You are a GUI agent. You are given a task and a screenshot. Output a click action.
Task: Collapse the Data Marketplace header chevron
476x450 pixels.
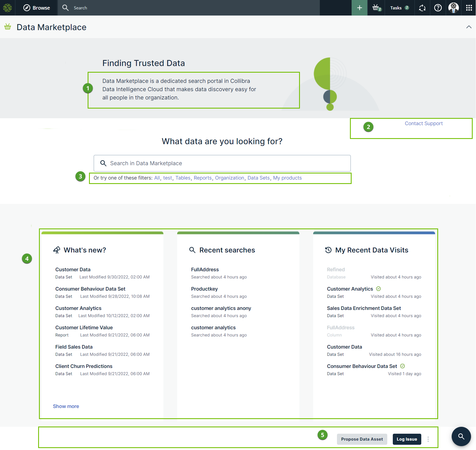coord(469,27)
